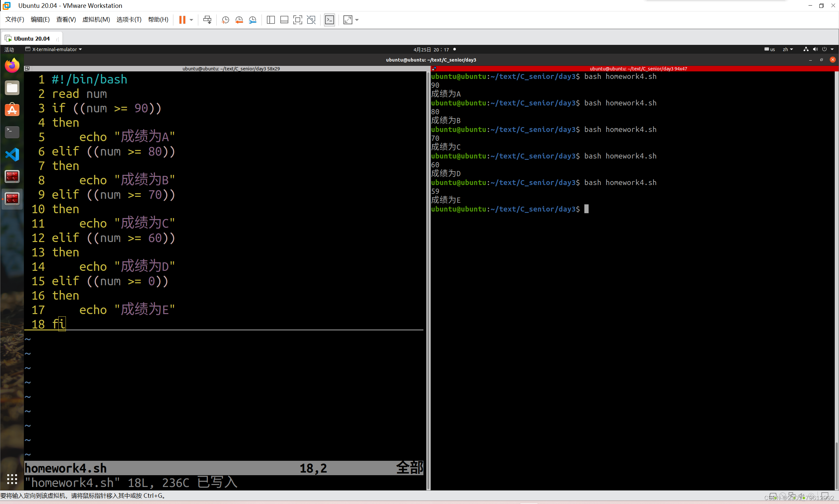Screen dimensions: 839x504
Task: Click the 活动 activities button
Action: point(9,49)
